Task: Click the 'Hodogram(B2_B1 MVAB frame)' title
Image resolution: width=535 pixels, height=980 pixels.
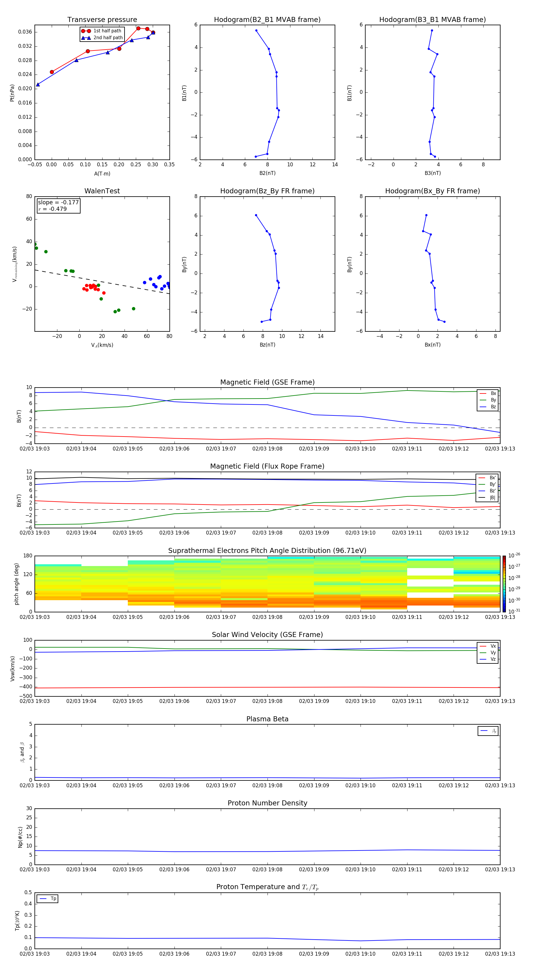Action: click(267, 20)
